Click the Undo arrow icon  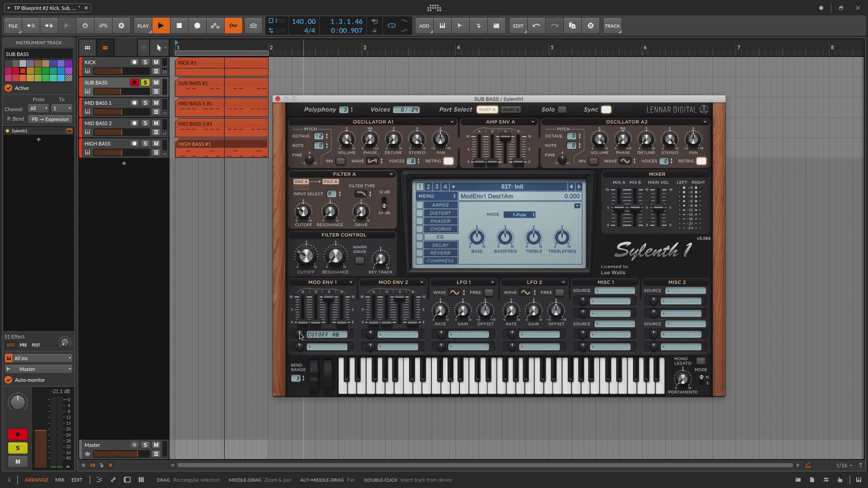pos(536,26)
